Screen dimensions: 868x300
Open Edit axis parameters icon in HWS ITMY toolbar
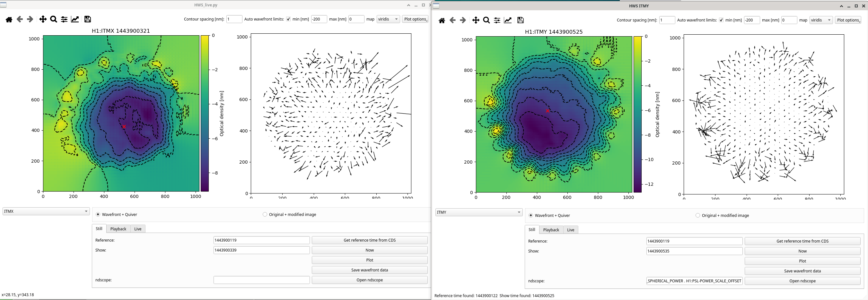pos(508,21)
